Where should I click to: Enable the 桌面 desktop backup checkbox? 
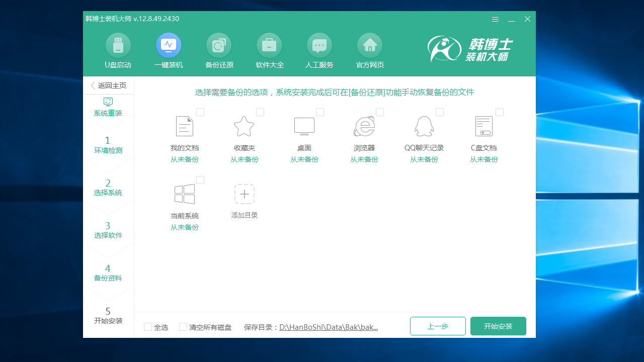click(x=320, y=112)
